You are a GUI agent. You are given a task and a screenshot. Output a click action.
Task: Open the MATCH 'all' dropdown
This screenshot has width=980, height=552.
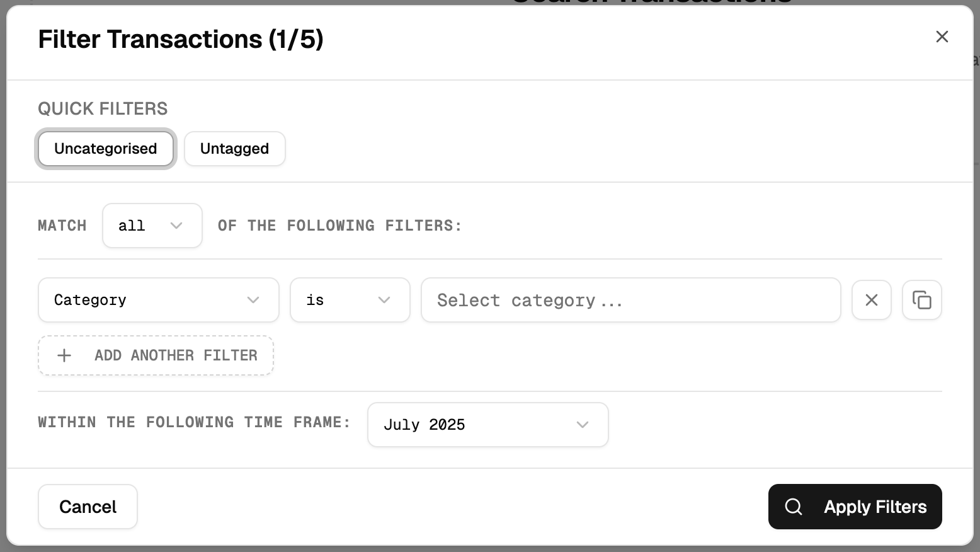[x=152, y=226]
